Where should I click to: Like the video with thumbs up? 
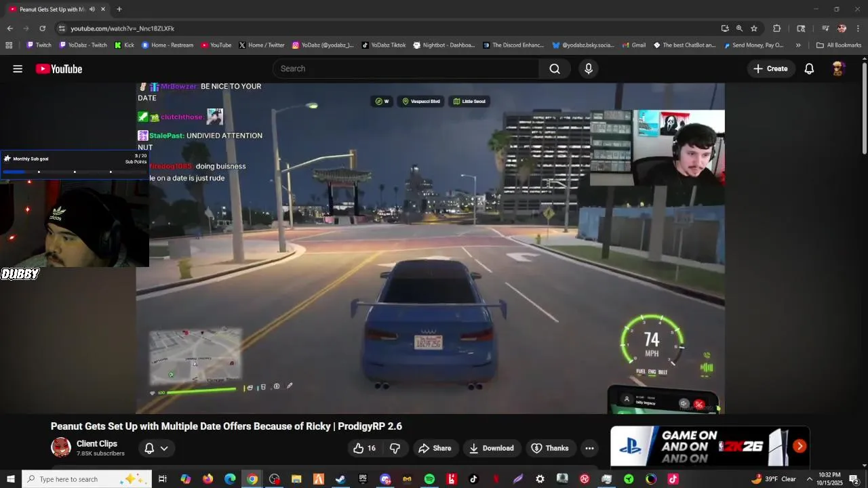point(364,448)
